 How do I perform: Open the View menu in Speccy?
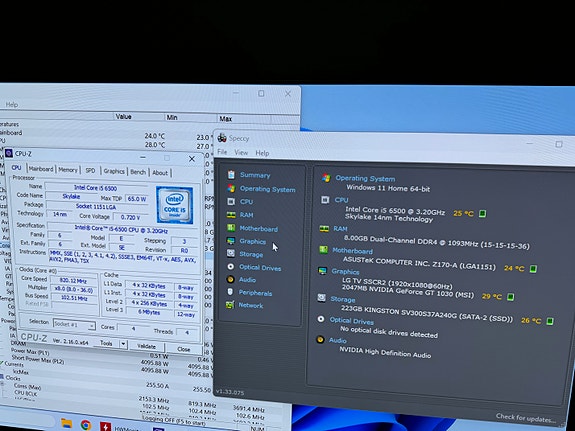(241, 153)
